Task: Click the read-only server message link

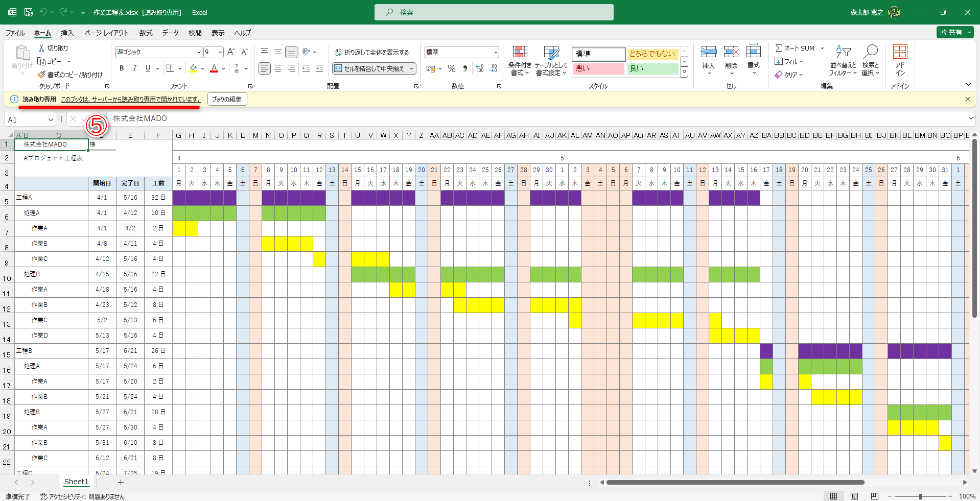Action: click(131, 99)
